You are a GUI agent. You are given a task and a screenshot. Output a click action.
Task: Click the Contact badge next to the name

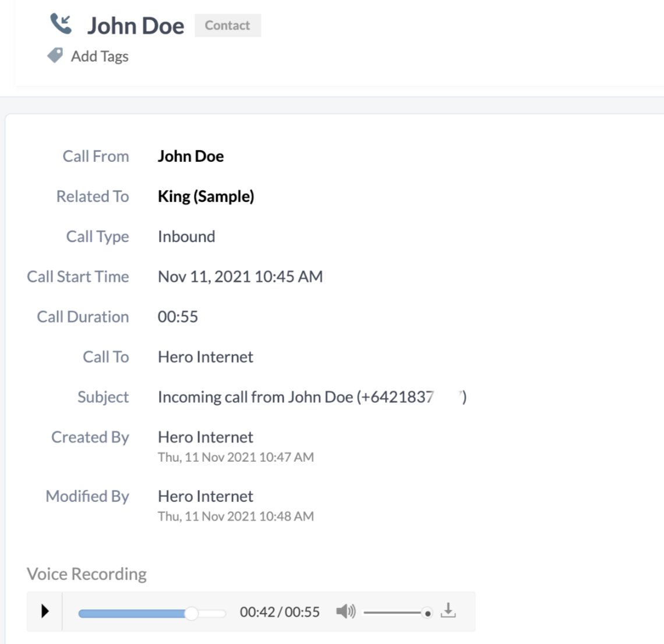point(227,26)
